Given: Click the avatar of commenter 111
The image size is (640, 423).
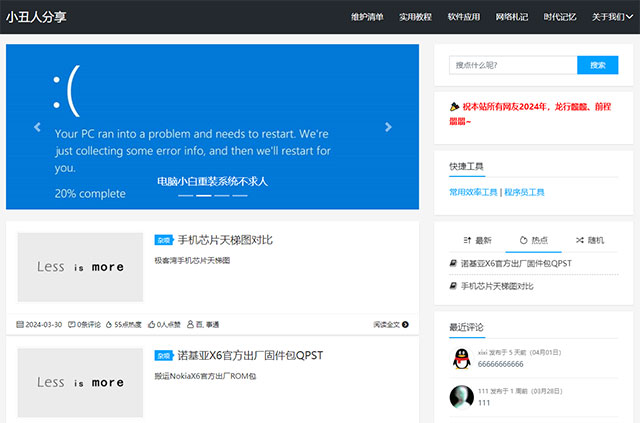Looking at the screenshot, I should pos(462,397).
